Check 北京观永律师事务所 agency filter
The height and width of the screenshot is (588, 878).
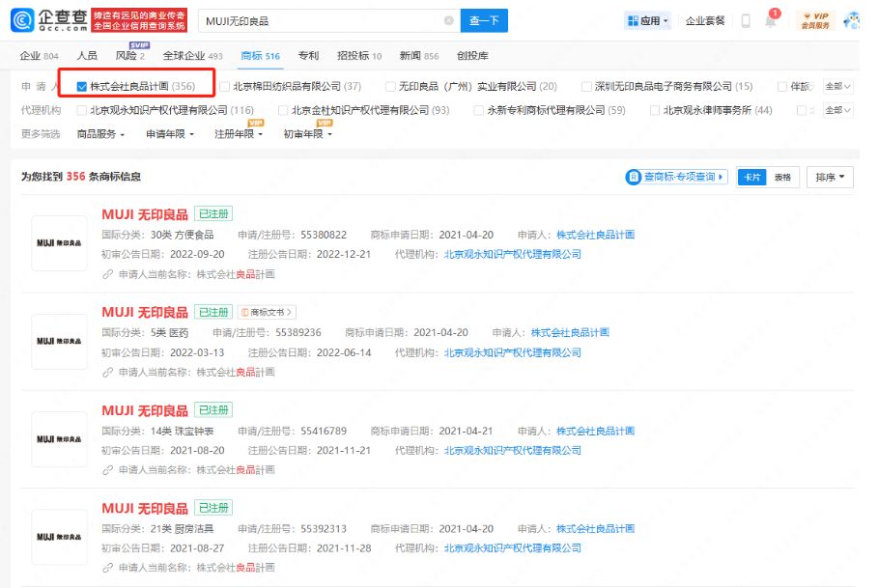click(x=655, y=110)
